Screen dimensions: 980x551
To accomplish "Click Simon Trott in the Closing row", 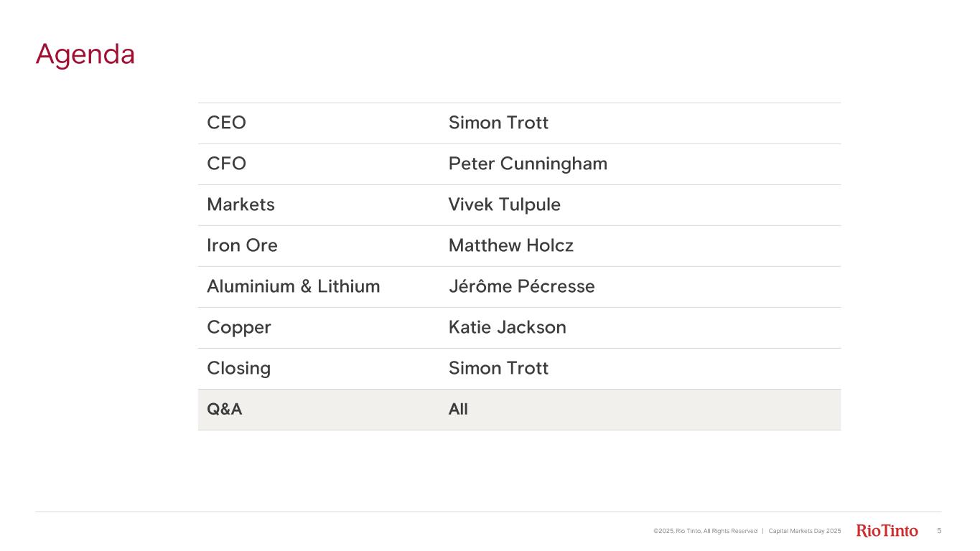I will point(498,368).
